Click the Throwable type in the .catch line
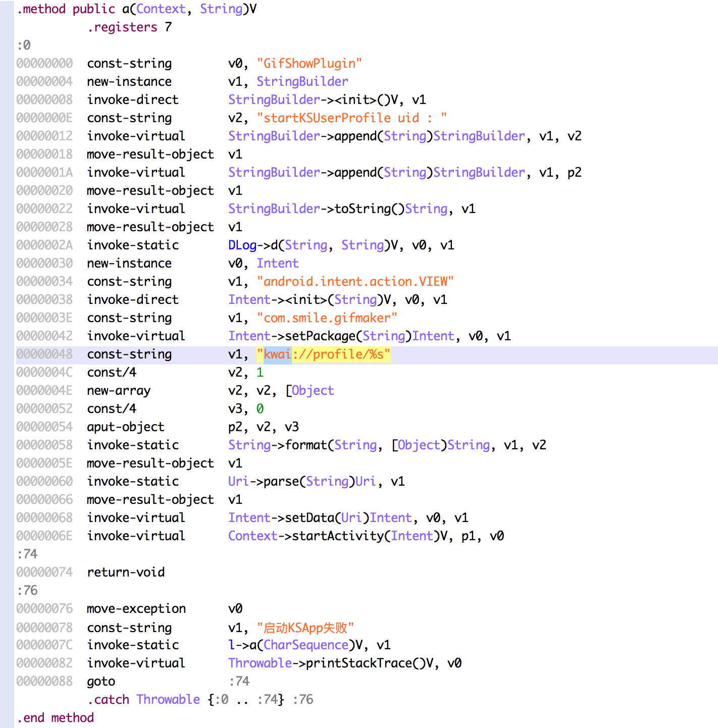718x728 pixels. pos(168,700)
